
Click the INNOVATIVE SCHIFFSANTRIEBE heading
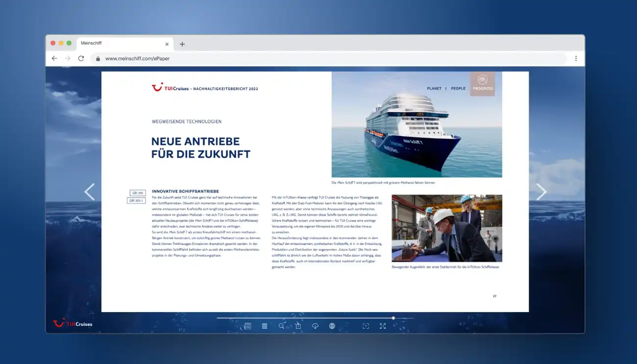(185, 191)
